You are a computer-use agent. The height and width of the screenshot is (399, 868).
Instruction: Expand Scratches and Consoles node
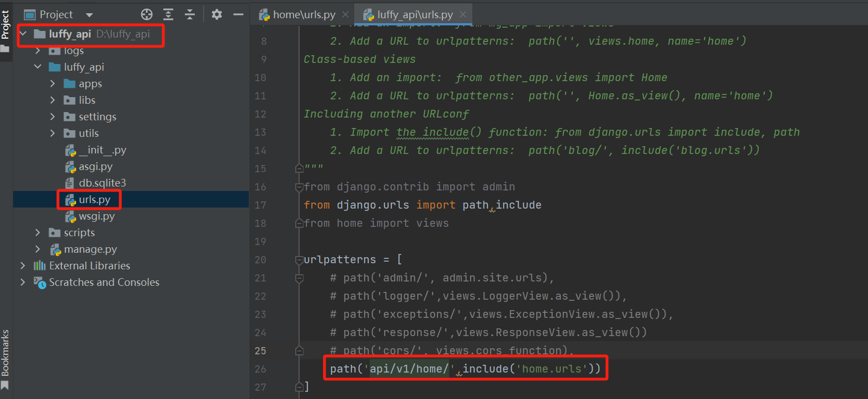(23, 282)
